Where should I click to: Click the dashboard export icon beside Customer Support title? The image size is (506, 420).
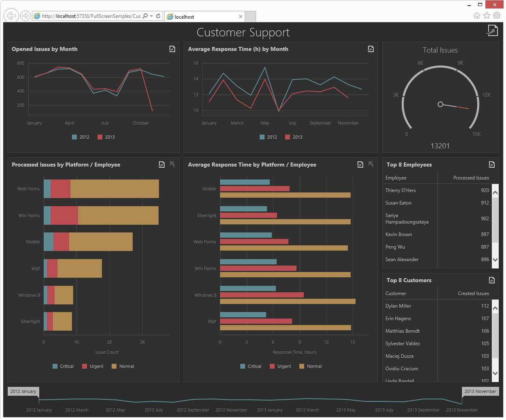492,30
